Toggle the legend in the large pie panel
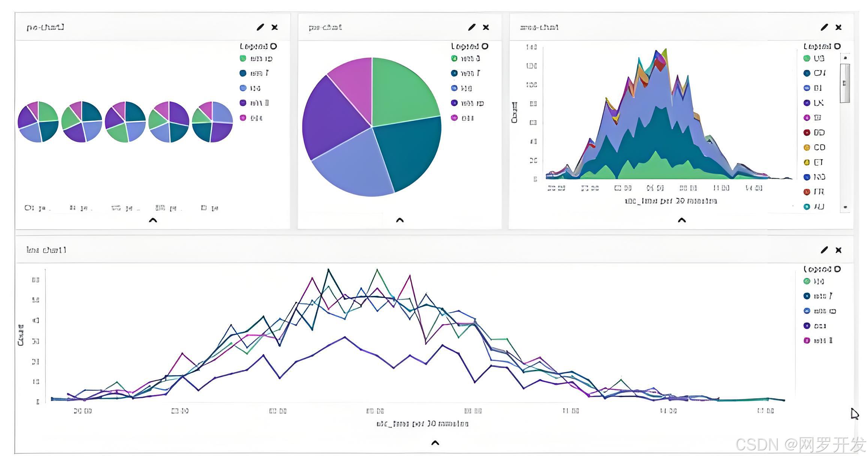Viewport: 868px width, 459px height. [485, 46]
